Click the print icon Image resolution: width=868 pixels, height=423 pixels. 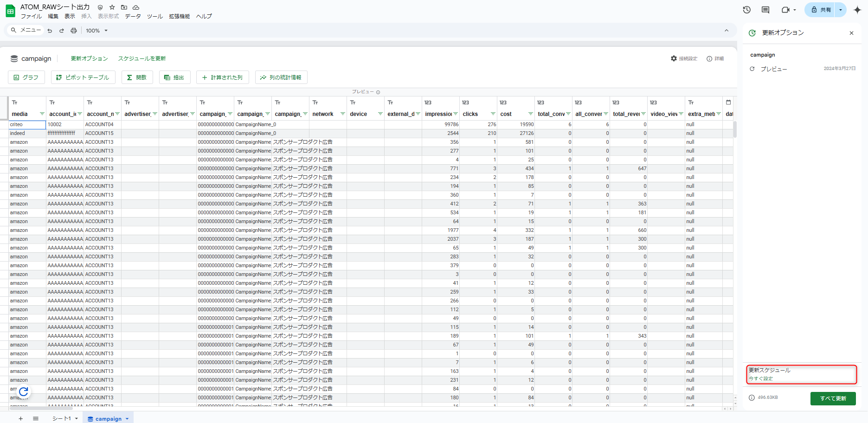tap(73, 31)
